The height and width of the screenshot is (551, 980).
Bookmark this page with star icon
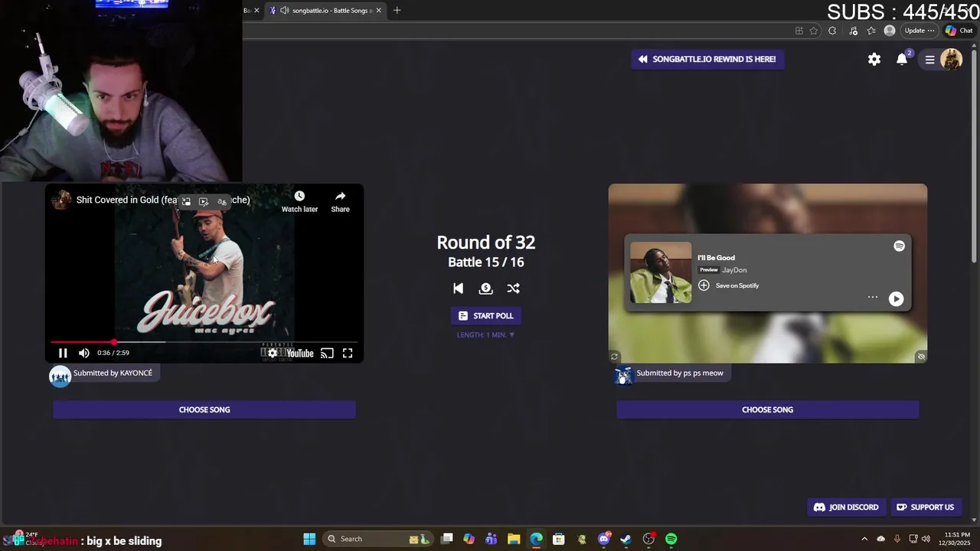[814, 31]
